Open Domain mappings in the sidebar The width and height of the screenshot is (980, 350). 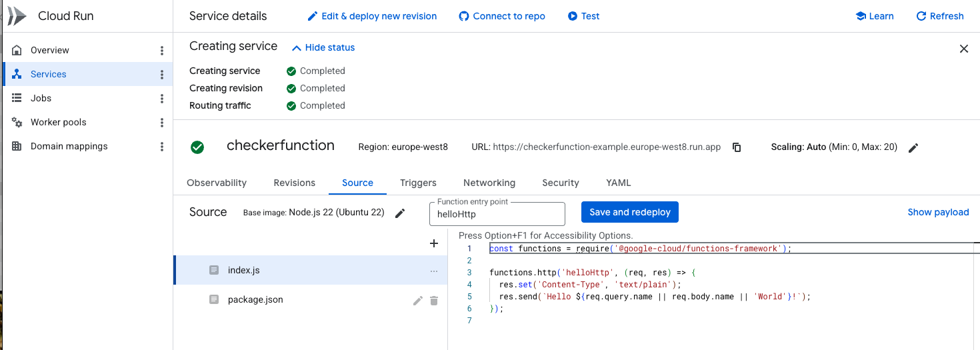69,146
